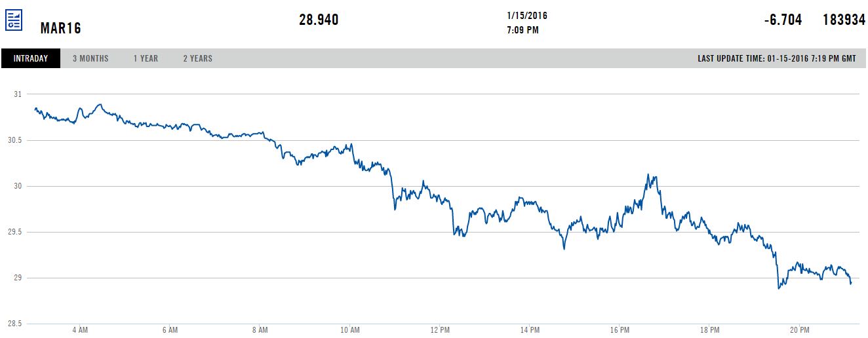Click the price change value -6.704
The height and width of the screenshot is (338, 868).
(x=783, y=20)
